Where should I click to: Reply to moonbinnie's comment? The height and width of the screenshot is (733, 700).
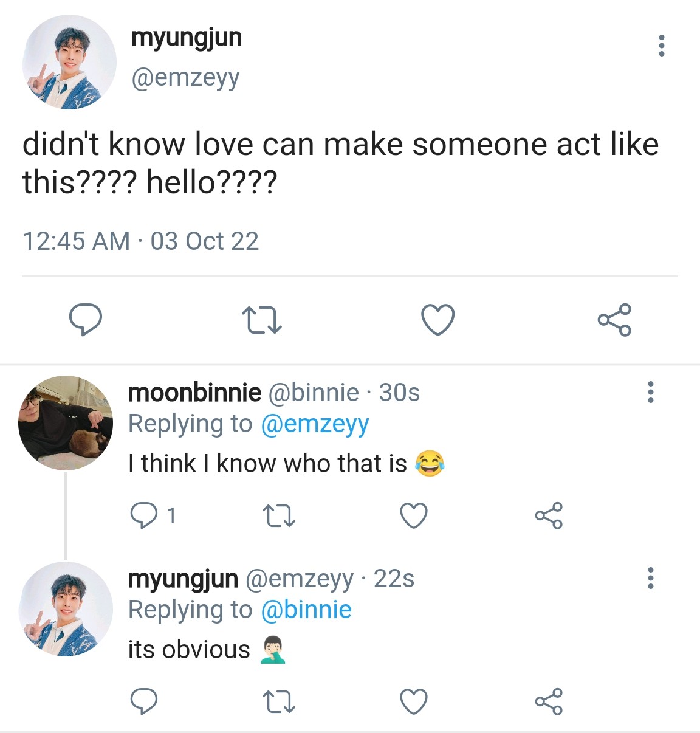(x=144, y=516)
